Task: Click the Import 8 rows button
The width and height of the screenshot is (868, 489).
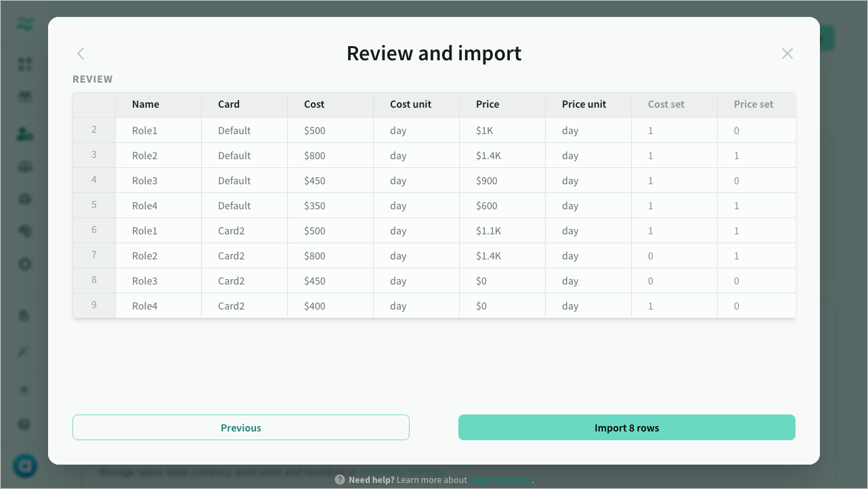Action: (626, 427)
